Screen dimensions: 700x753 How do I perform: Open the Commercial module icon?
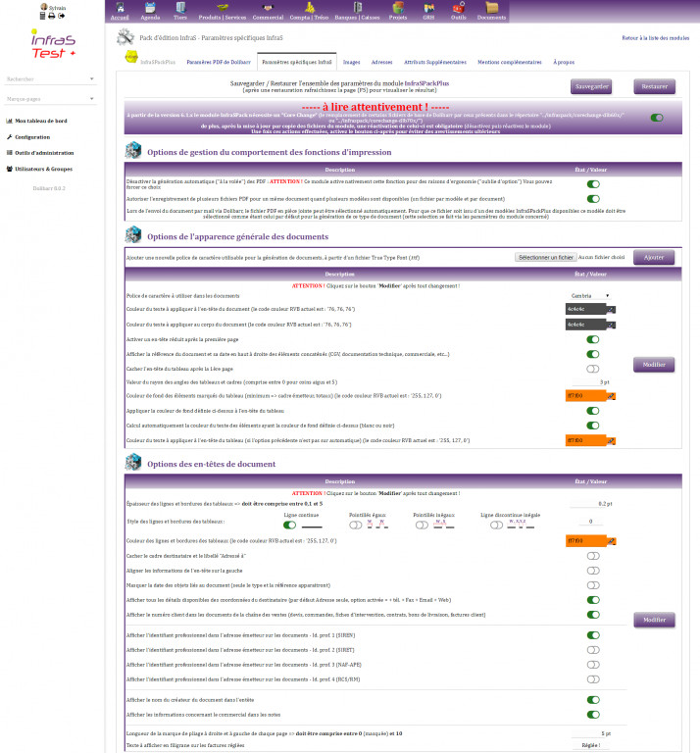click(x=268, y=8)
